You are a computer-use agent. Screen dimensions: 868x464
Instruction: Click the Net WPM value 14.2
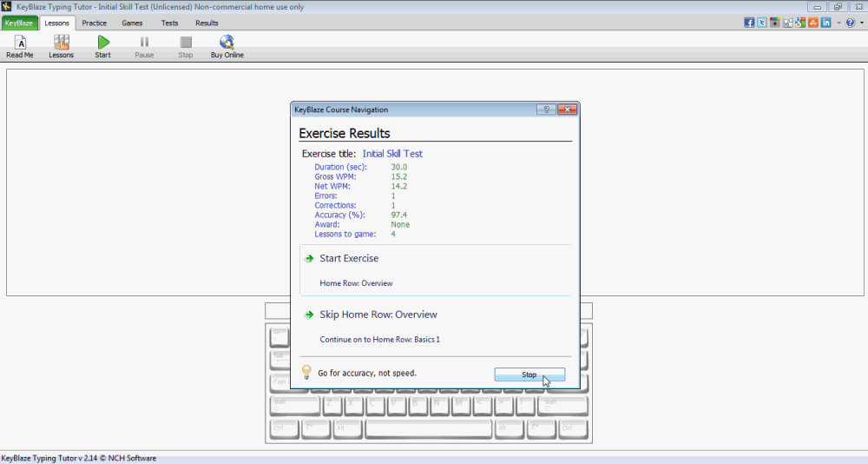(x=399, y=186)
